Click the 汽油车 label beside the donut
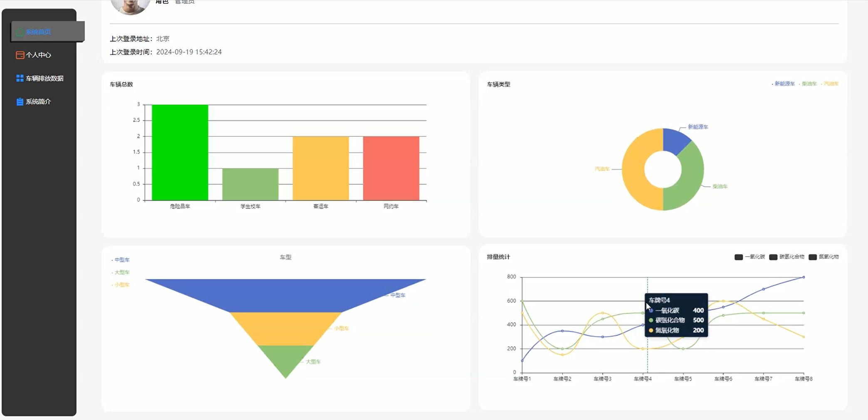 pos(602,169)
